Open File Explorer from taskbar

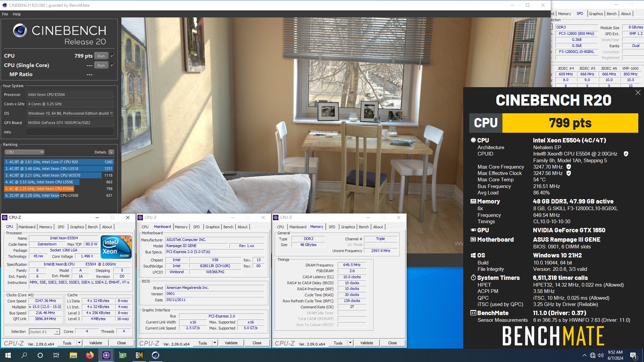pyautogui.click(x=73, y=355)
